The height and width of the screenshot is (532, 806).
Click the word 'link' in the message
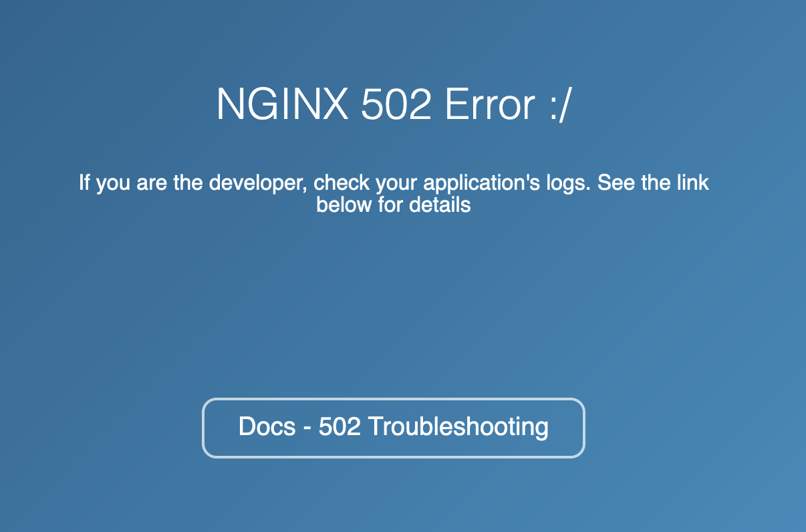(x=691, y=182)
